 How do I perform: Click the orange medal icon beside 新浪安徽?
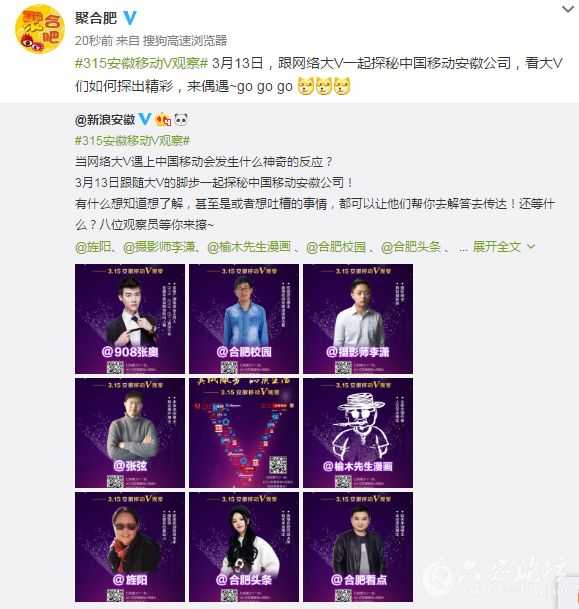pyautogui.click(x=163, y=119)
